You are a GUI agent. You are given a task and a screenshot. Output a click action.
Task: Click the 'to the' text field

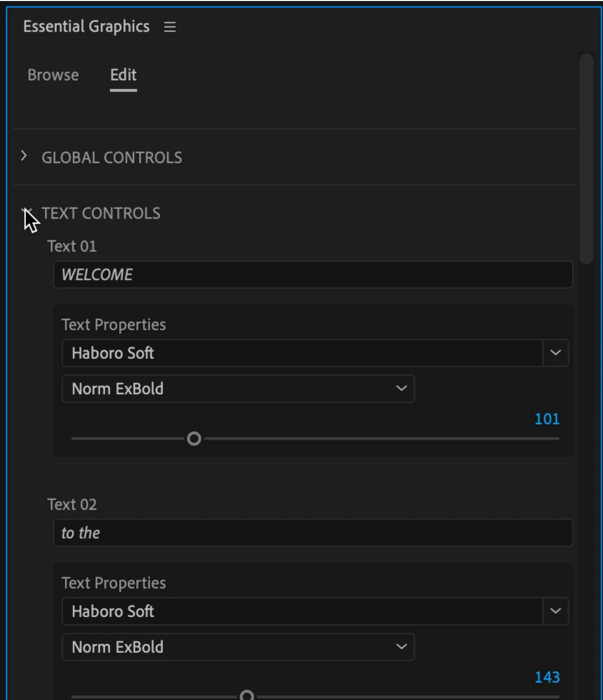(313, 533)
